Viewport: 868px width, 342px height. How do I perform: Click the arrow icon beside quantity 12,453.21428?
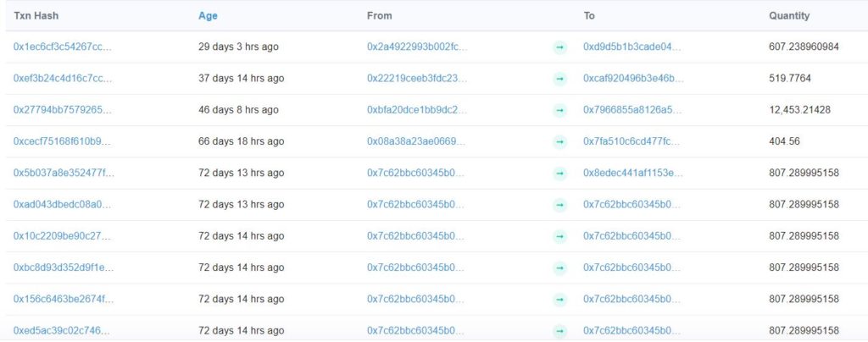point(559,110)
